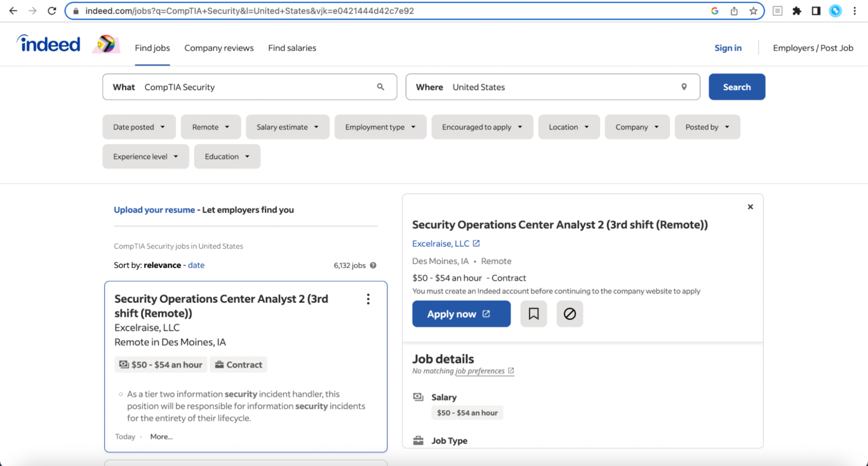Image resolution: width=868 pixels, height=466 pixels.
Task: Click the Indeed logo
Action: pos(49,43)
